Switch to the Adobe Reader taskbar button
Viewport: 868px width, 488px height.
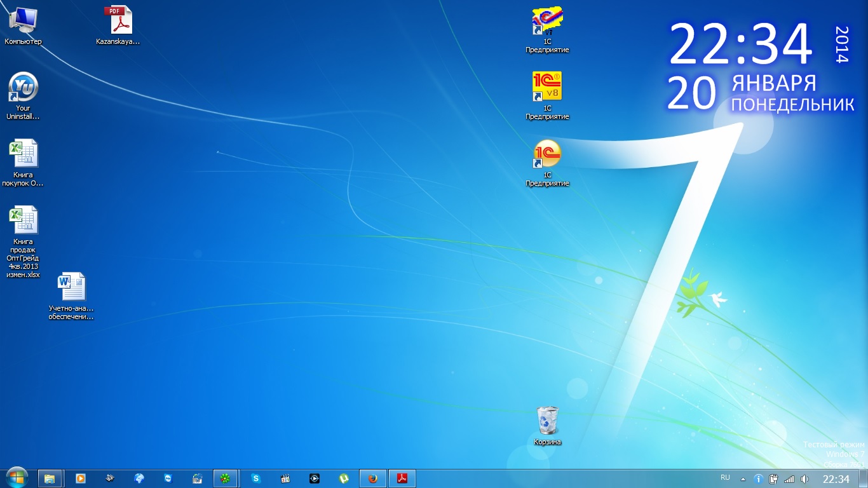(x=402, y=478)
